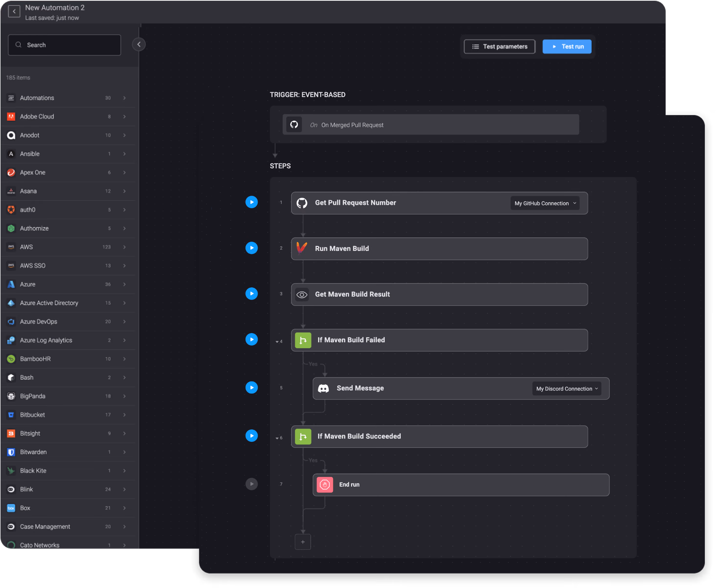This screenshot has width=716, height=588.
Task: Click the Azure Active Directory icon
Action: tap(11, 303)
